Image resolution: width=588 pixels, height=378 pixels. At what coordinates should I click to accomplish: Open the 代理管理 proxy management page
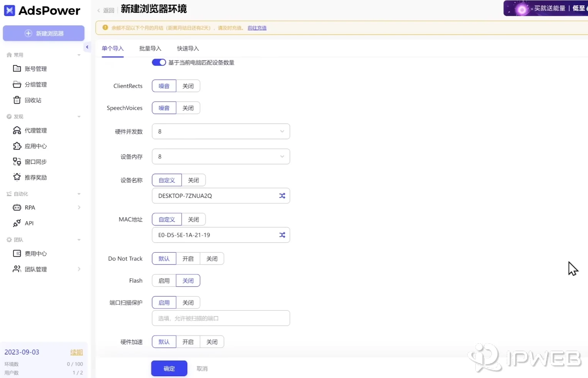pos(36,130)
